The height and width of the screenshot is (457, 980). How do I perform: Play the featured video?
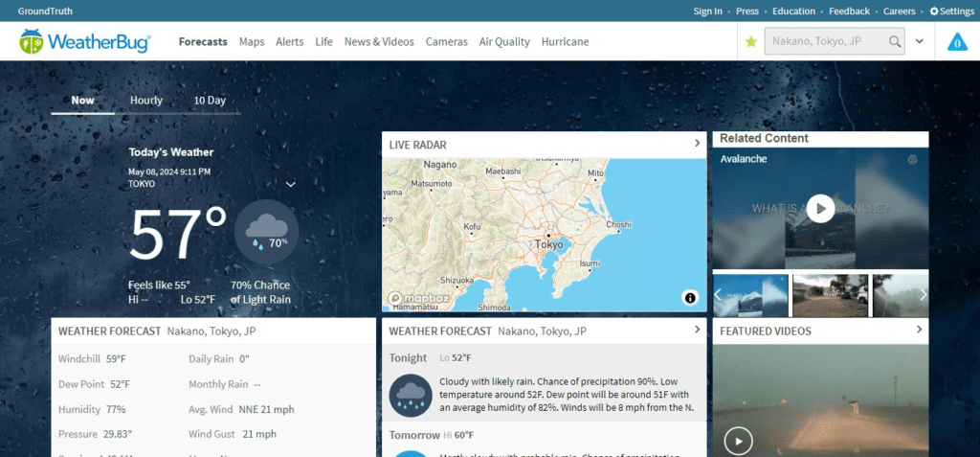[738, 442]
